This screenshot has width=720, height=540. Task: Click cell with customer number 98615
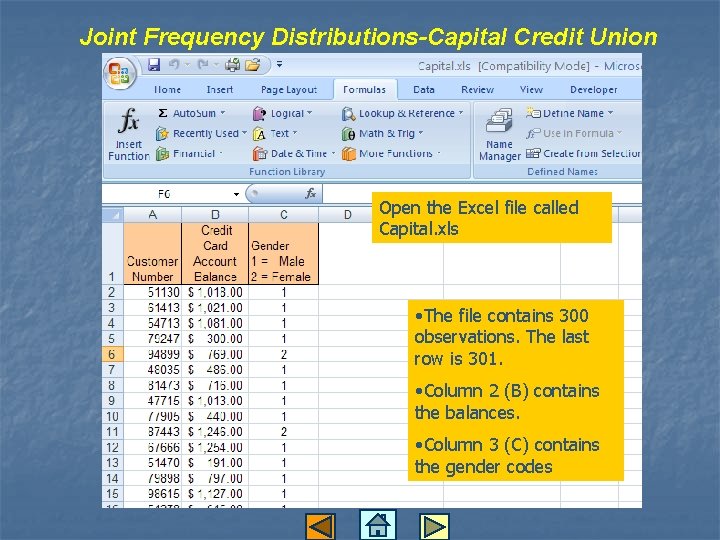pos(152,494)
